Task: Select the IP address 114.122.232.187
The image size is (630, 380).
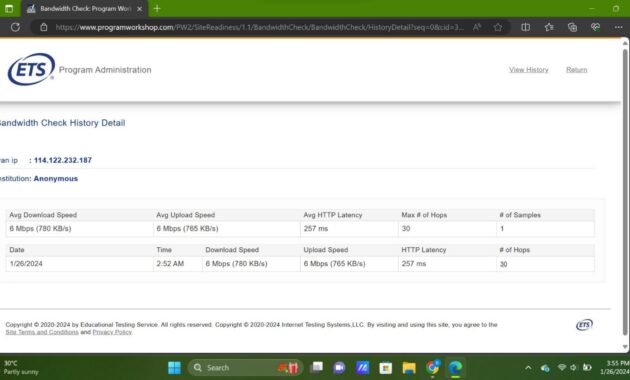Action: click(63, 160)
